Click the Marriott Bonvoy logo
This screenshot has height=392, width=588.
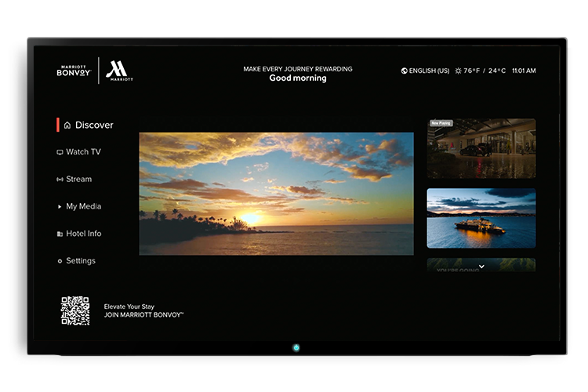[x=74, y=71]
